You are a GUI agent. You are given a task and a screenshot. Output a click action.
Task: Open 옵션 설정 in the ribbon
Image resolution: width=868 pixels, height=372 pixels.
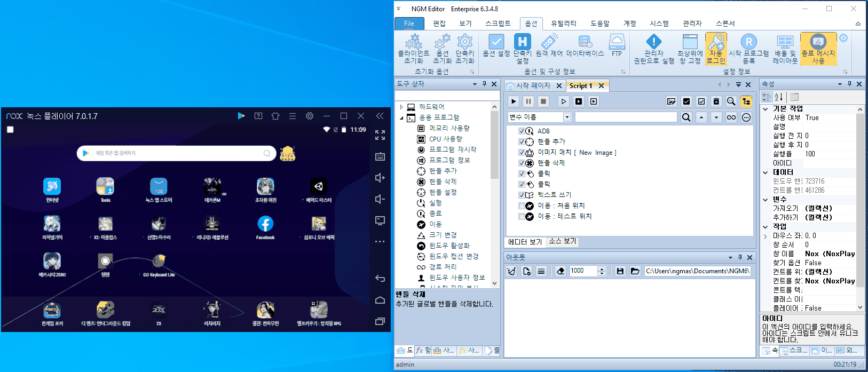pyautogui.click(x=496, y=45)
